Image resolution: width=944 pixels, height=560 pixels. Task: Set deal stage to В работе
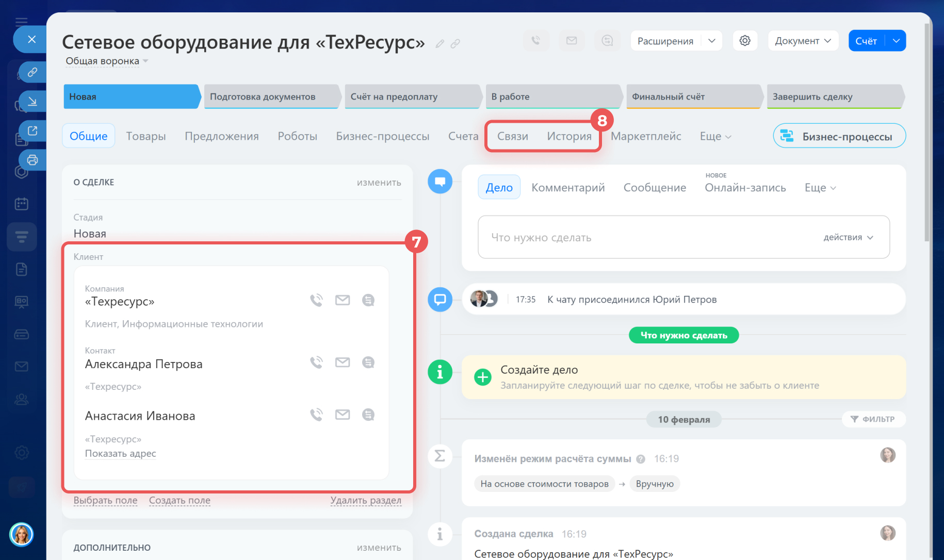tap(552, 96)
